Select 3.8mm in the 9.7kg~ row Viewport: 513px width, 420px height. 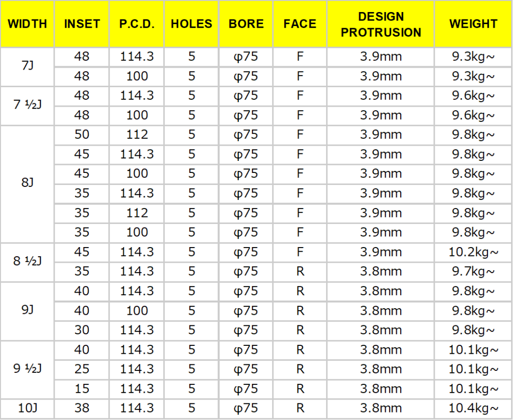(x=381, y=272)
